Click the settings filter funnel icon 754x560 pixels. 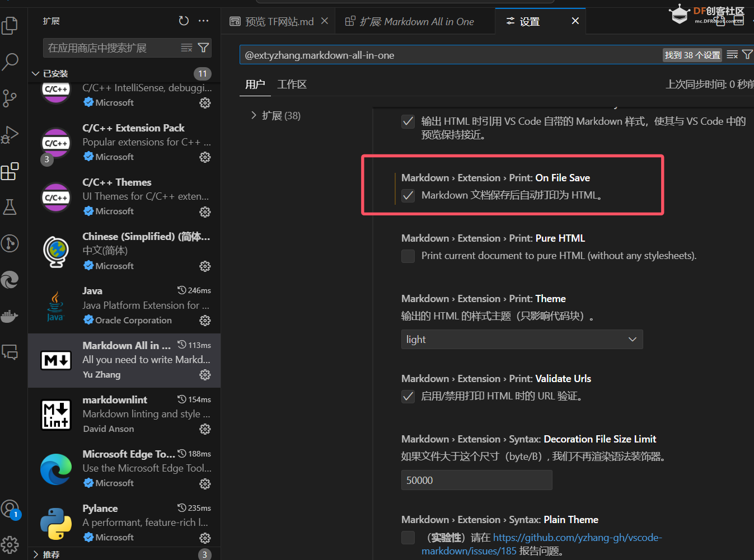(x=747, y=55)
